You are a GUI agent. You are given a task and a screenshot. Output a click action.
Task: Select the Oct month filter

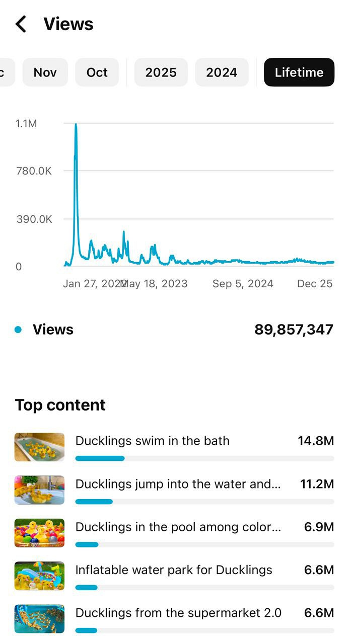(x=97, y=72)
